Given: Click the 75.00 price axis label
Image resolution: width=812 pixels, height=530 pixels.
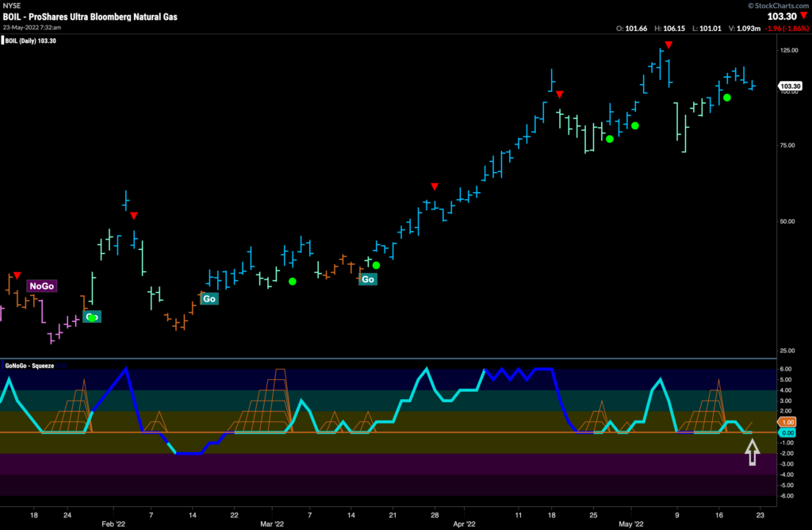Looking at the screenshot, I should tap(787, 145).
